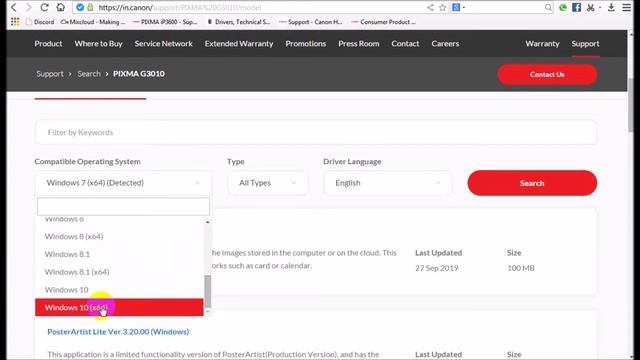The width and height of the screenshot is (640, 360).
Task: Open the Press Room menu item
Action: coord(359,44)
